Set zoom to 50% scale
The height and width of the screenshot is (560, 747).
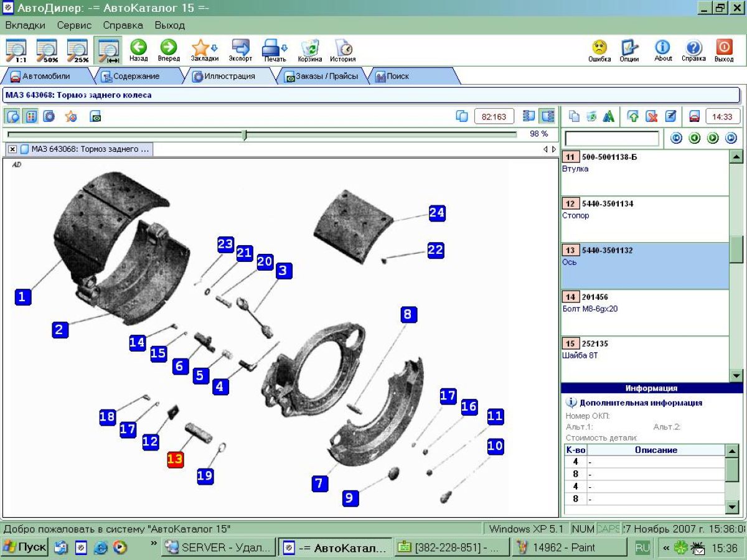click(x=47, y=50)
